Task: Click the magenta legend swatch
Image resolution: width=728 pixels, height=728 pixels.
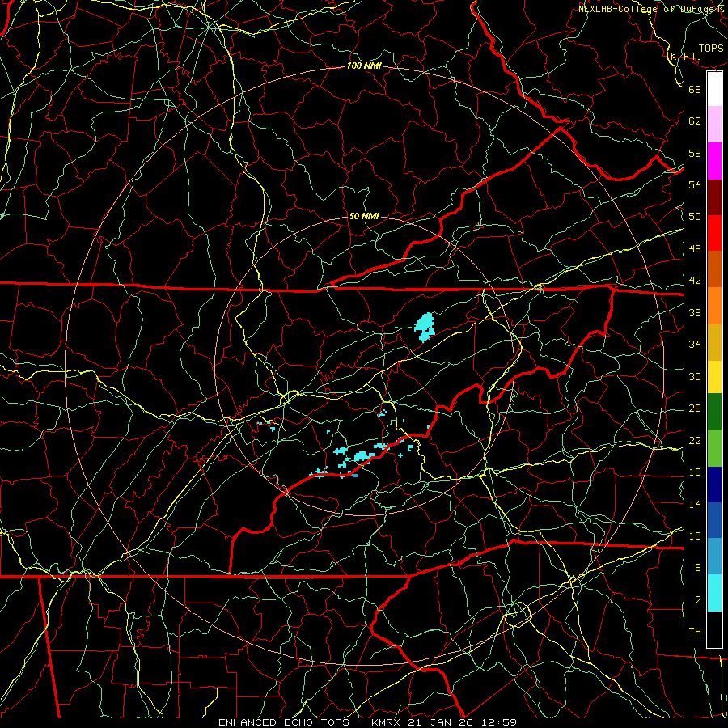Action: tap(714, 161)
